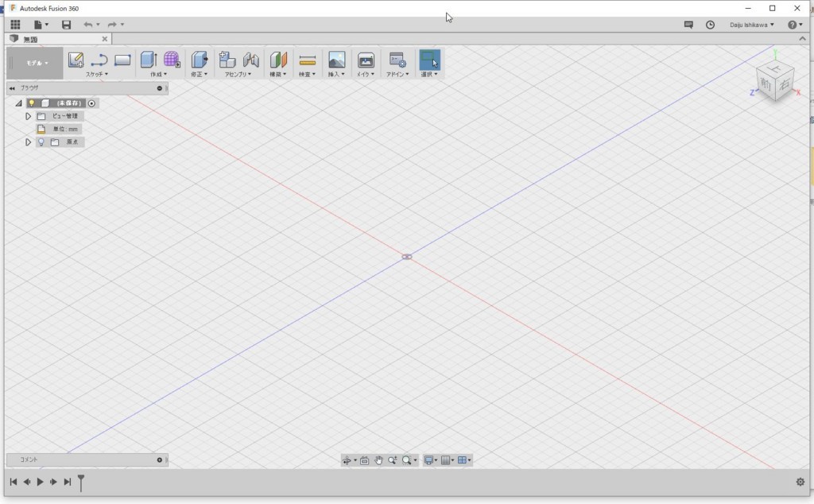Open the アドイン dropdown
This screenshot has height=504, width=814.
(x=397, y=74)
